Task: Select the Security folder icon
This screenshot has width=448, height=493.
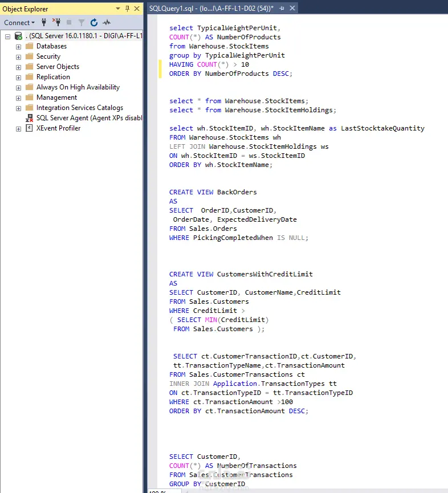Action: [29, 56]
